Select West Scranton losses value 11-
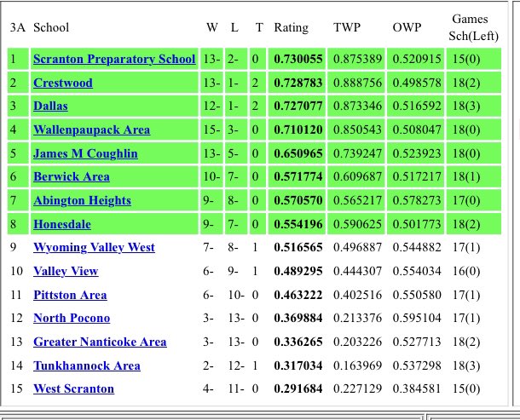 click(x=236, y=388)
